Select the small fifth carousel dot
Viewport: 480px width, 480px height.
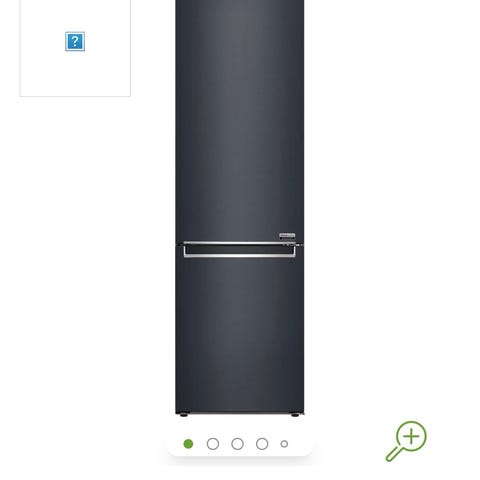tap(284, 444)
